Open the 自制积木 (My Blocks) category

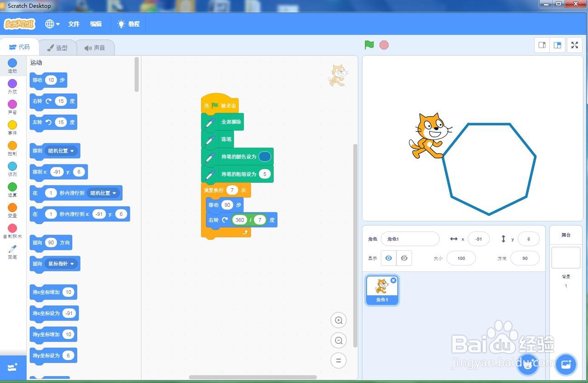(12, 231)
